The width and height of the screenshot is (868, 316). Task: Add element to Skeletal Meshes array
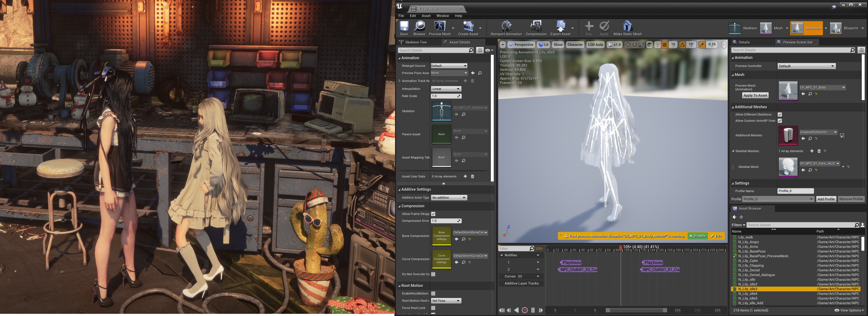[x=812, y=151]
